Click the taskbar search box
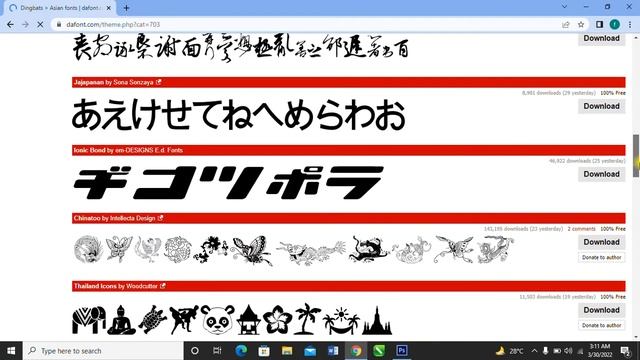The width and height of the screenshot is (640, 360). (x=103, y=351)
